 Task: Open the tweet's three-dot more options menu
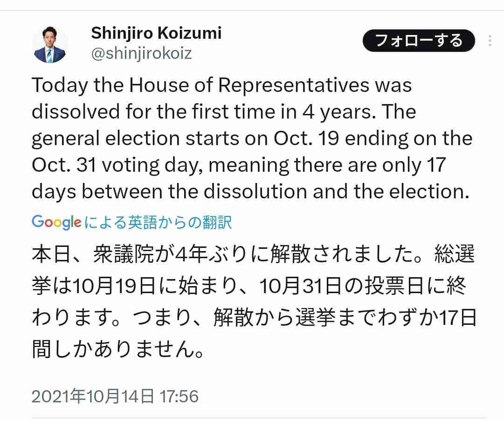tap(490, 41)
